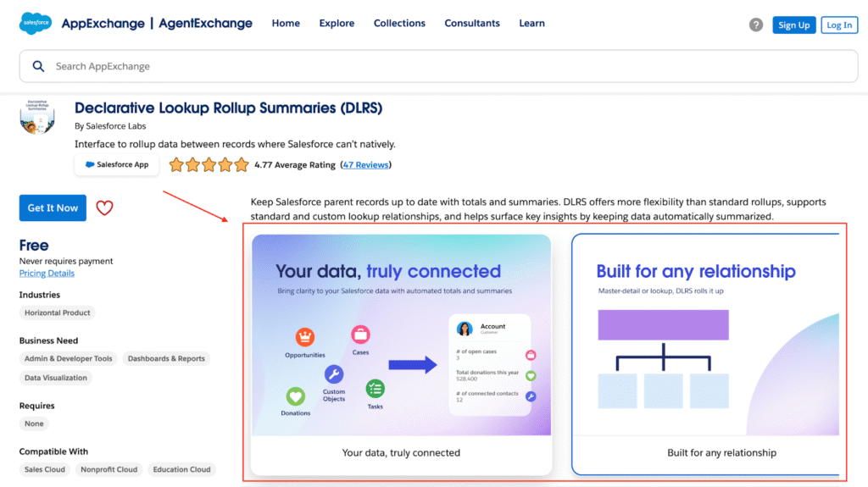Focus the Search AppExchange field
The image size is (868, 487).
(x=438, y=66)
